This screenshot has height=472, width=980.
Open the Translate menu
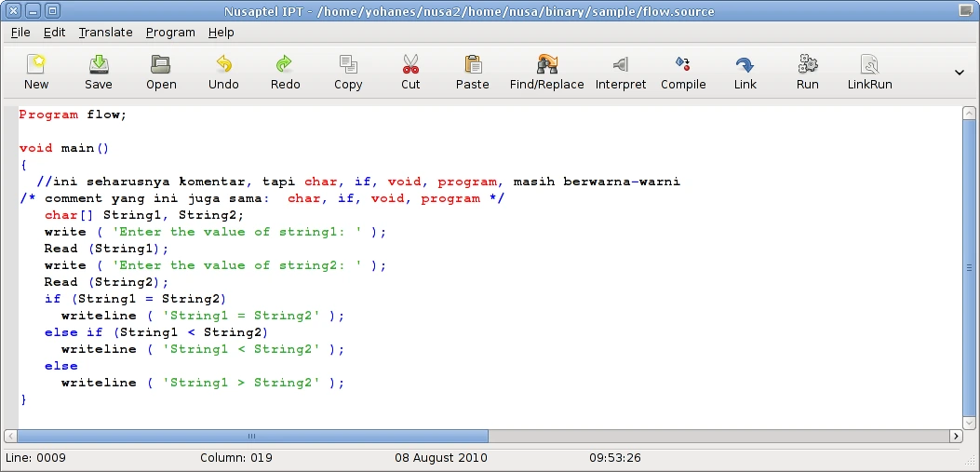pos(105,32)
